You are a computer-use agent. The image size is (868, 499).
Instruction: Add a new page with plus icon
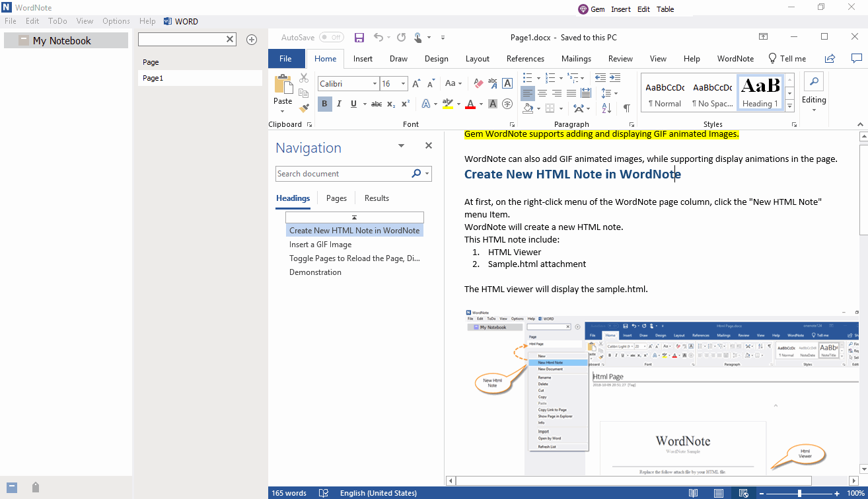click(x=252, y=40)
